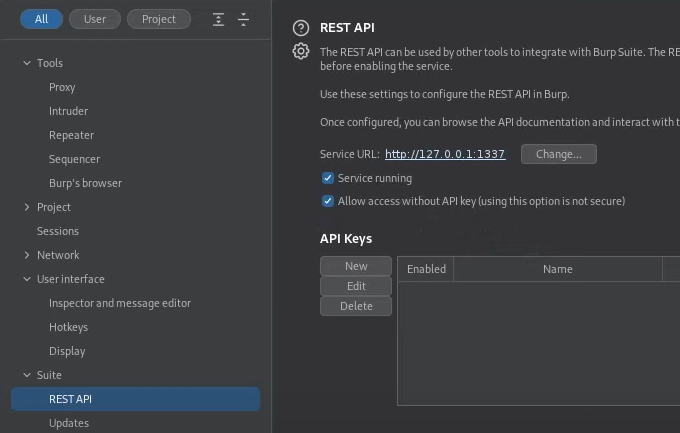Expand the Network tree section
This screenshot has height=433, width=680.
(27, 255)
